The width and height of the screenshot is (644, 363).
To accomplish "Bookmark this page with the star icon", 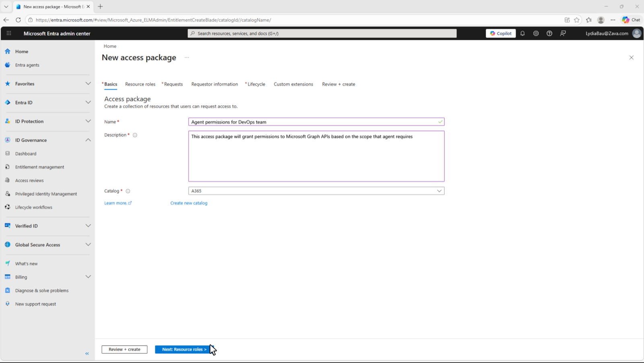I will click(577, 20).
